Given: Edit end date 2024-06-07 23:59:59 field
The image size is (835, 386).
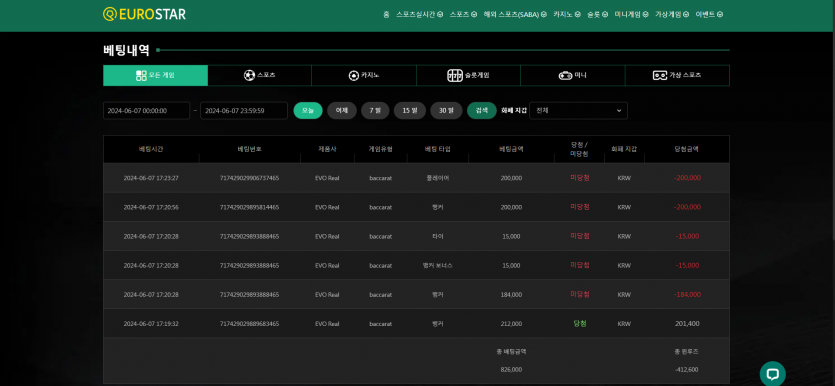Looking at the screenshot, I should (x=244, y=111).
